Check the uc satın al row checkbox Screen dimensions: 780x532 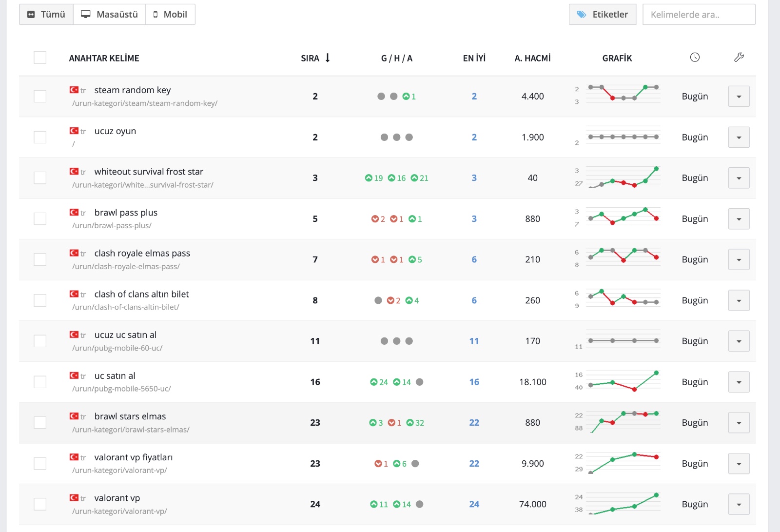coord(40,381)
